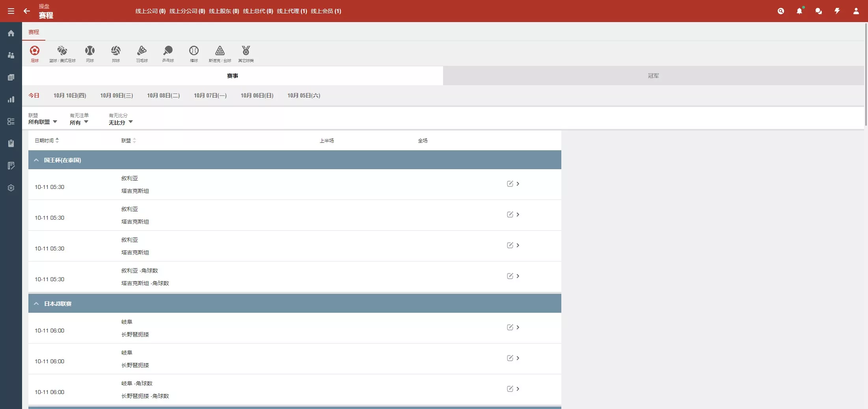The image size is (868, 409).
Task: Open the 无比分 score filter dropdown
Action: click(x=121, y=122)
